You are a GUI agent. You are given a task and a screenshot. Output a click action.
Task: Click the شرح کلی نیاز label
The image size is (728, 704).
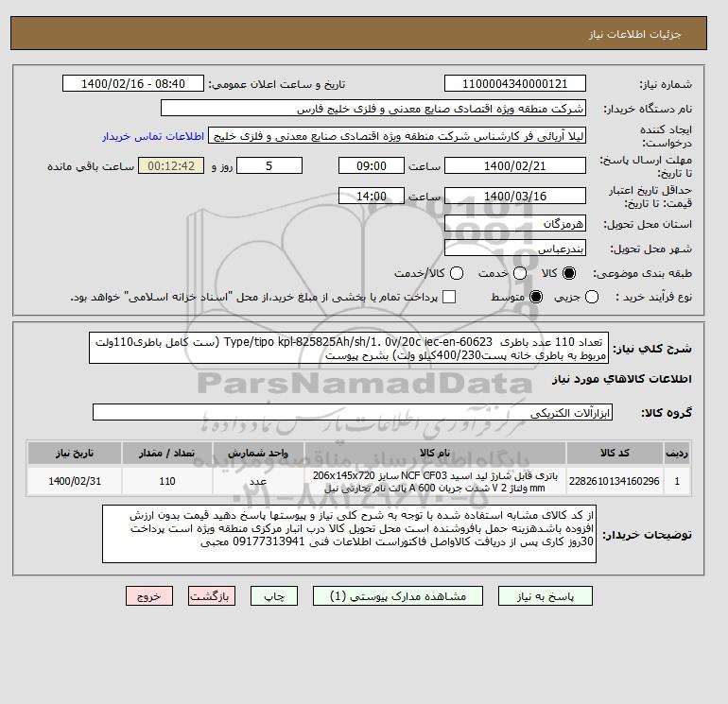(x=652, y=349)
